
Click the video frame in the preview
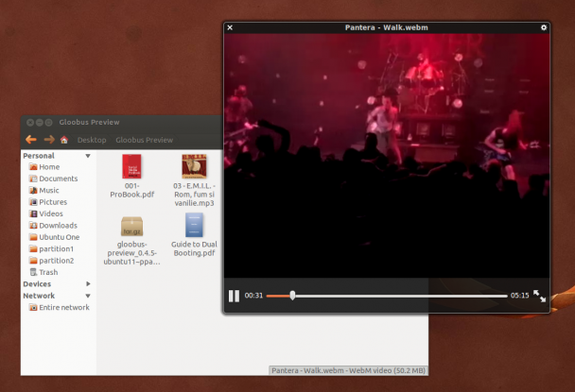tap(387, 156)
